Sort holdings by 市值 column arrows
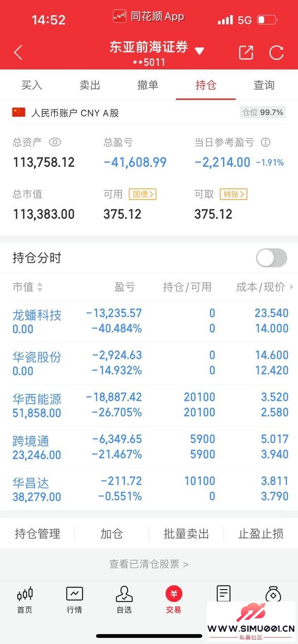The image size is (298, 644). (x=40, y=287)
